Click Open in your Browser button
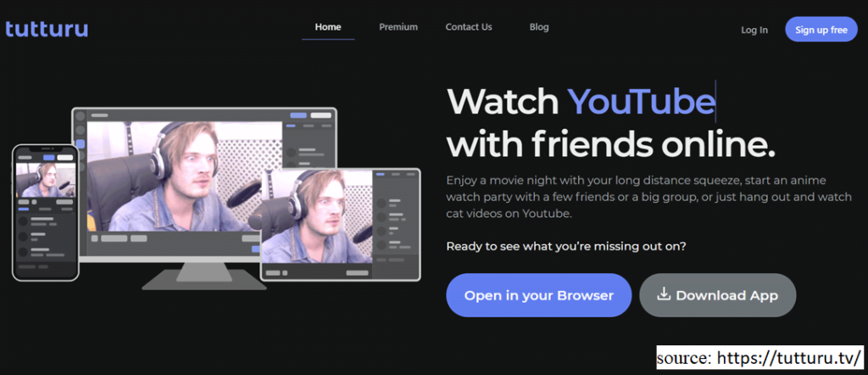868x375 pixels. pos(538,295)
